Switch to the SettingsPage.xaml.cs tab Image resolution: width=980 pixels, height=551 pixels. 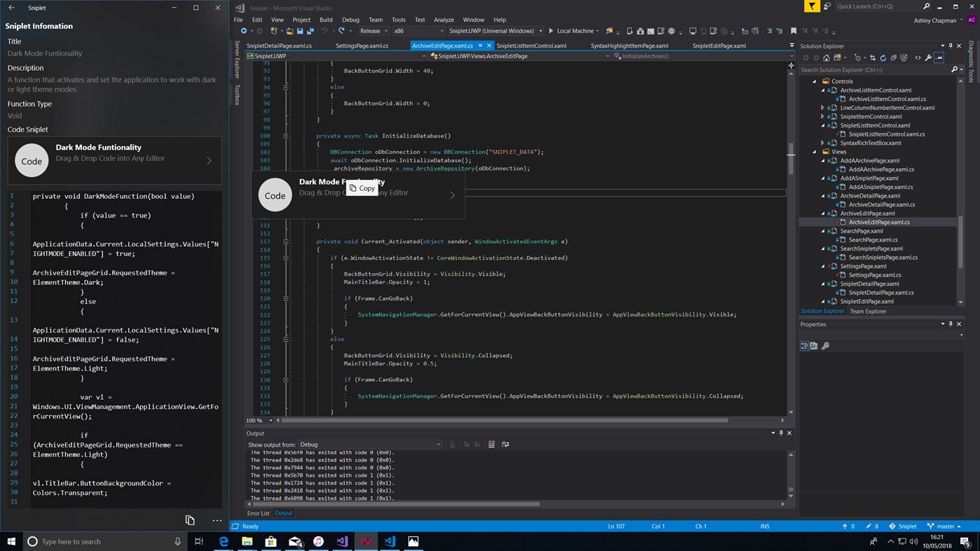click(x=361, y=46)
